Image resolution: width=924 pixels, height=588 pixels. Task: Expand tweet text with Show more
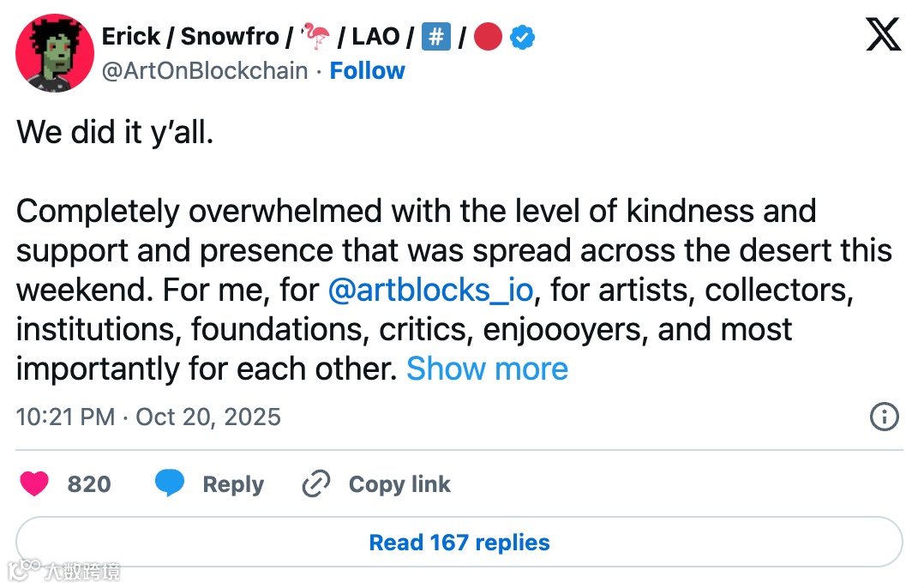point(487,369)
